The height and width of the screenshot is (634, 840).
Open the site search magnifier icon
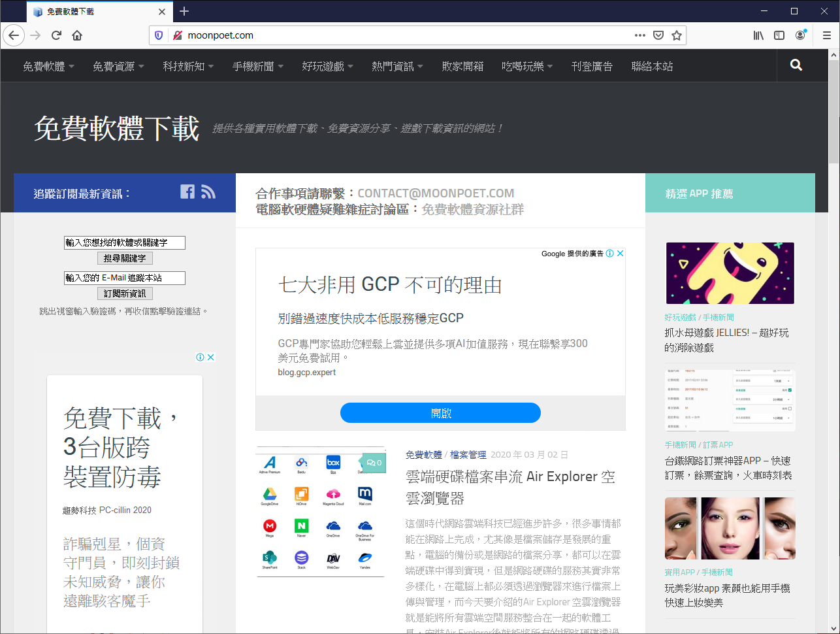click(796, 65)
